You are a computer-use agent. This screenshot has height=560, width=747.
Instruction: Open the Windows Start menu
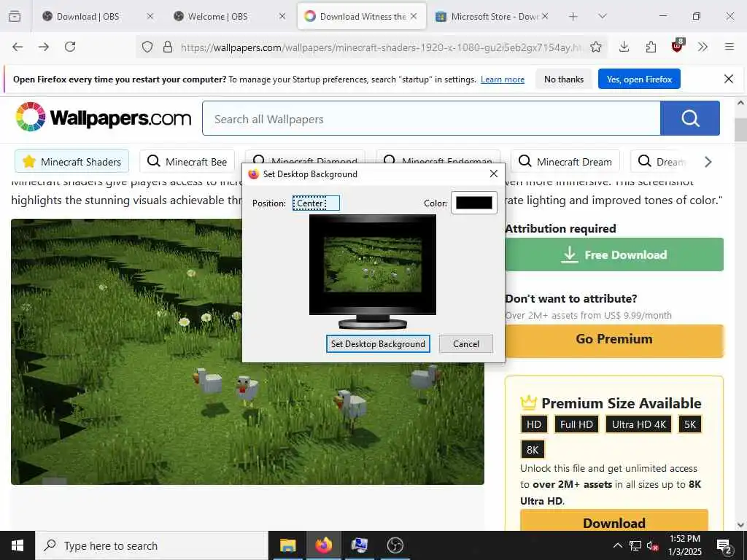18,545
